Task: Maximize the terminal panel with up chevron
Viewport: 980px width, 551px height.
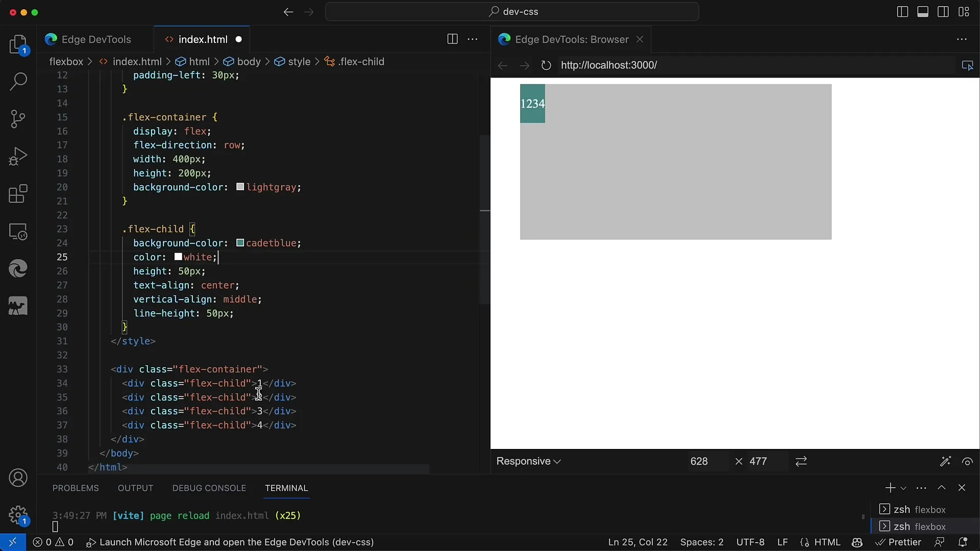Action: [942, 488]
